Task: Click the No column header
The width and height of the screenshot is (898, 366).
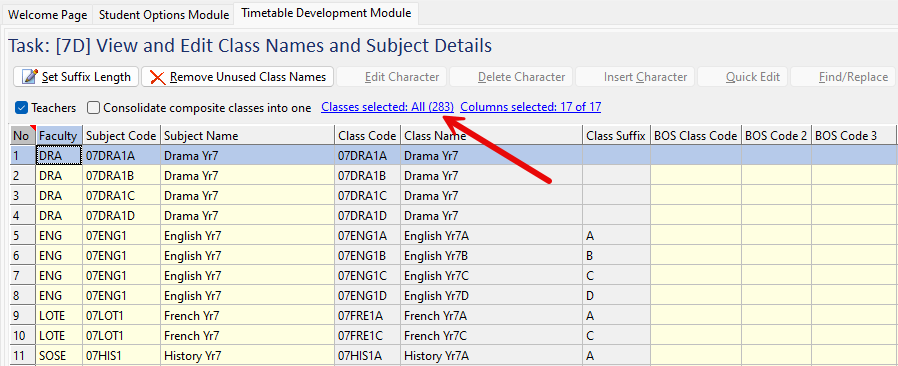Action: [22, 136]
